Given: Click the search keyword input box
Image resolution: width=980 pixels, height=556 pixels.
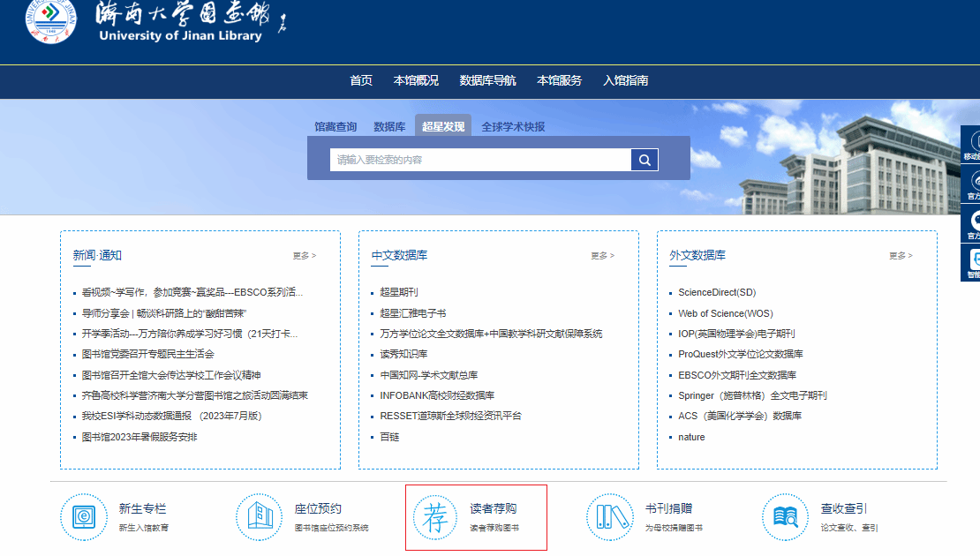Looking at the screenshot, I should click(x=480, y=160).
